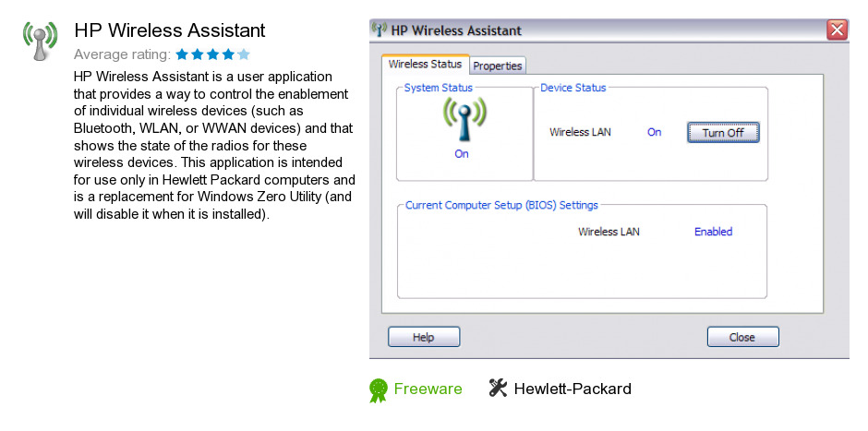Click the Average rating label

click(122, 54)
